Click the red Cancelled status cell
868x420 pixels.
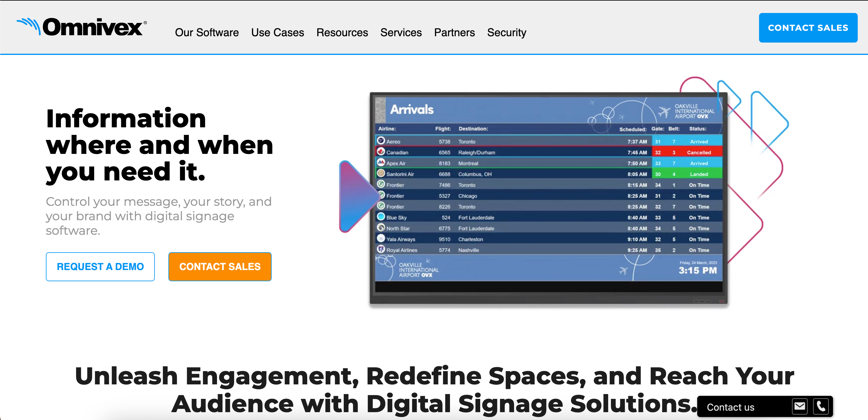(698, 152)
